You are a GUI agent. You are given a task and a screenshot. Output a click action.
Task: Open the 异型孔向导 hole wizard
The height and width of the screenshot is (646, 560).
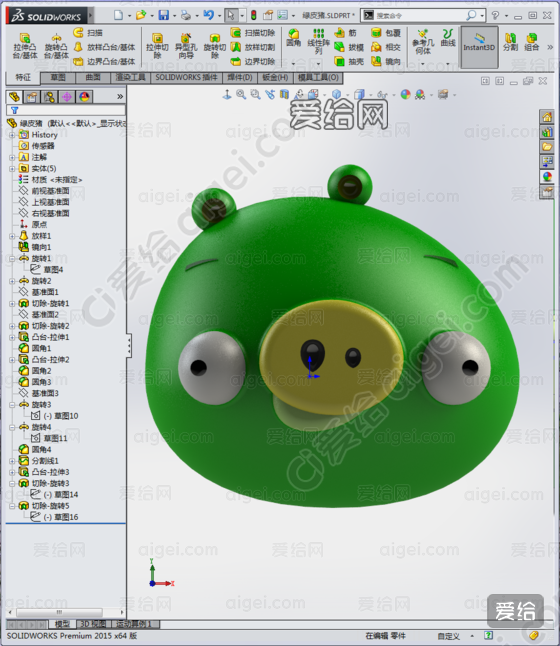186,47
